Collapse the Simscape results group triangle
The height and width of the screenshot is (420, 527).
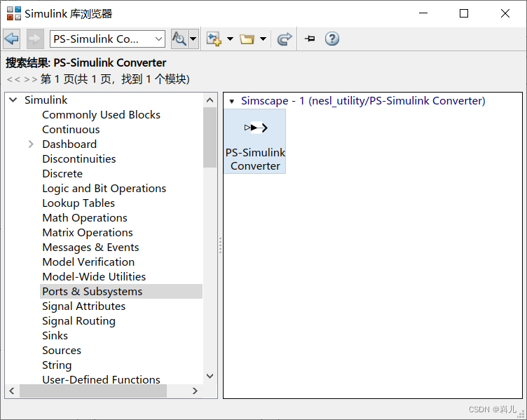[231, 101]
